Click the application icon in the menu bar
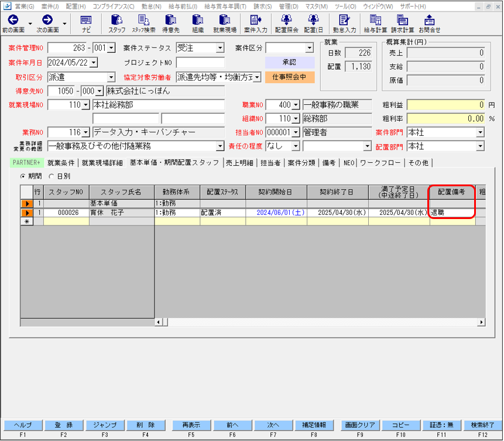Screen dimensions: 504x441 (7, 6)
